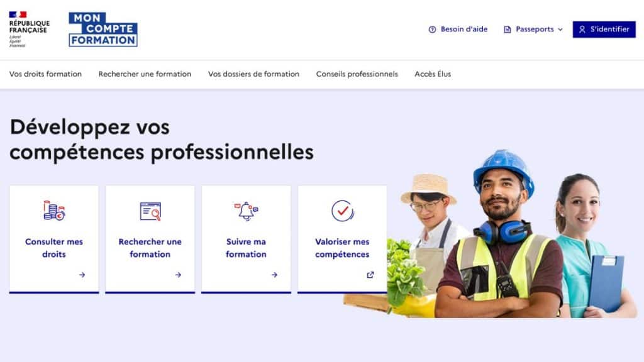Click the S'identifier button

click(x=604, y=30)
